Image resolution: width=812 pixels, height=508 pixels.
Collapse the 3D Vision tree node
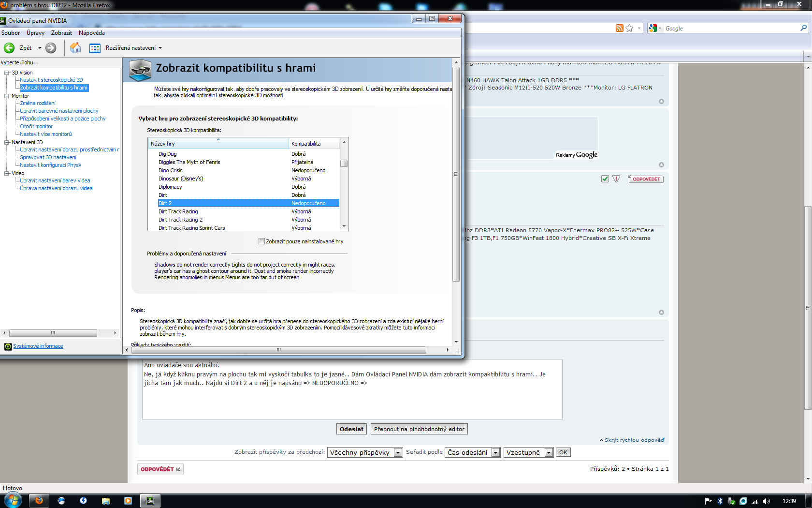pos(7,73)
